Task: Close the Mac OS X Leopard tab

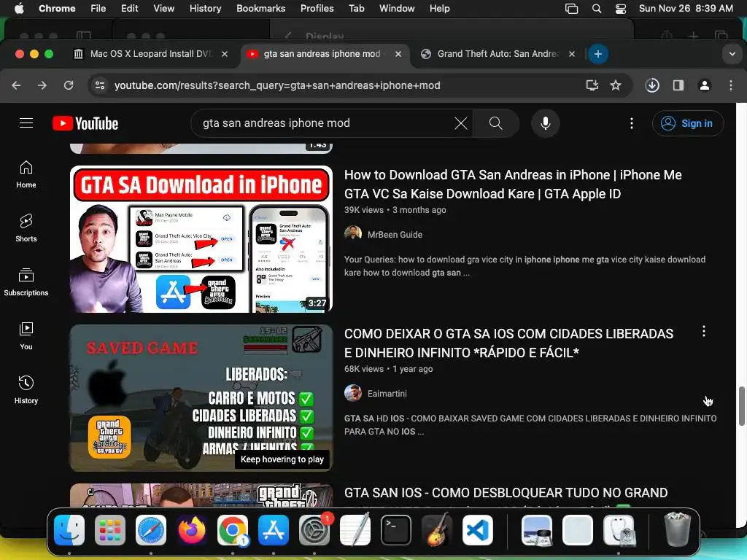Action: pyautogui.click(x=225, y=54)
